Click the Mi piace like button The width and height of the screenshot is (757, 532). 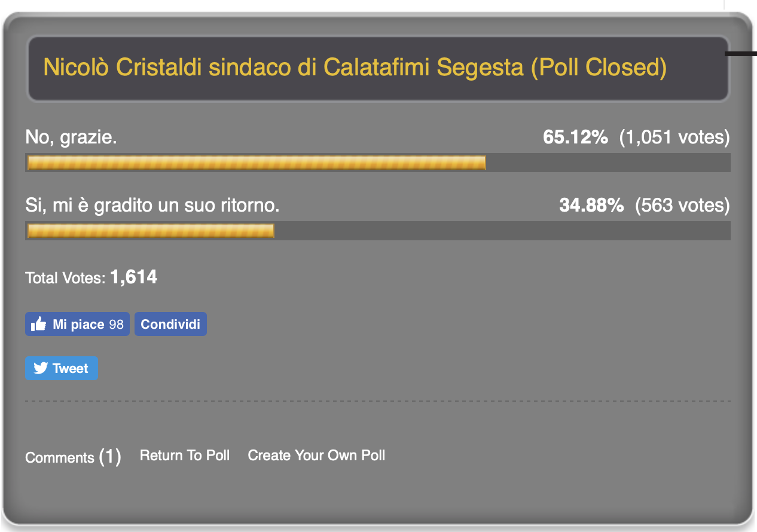tap(77, 324)
